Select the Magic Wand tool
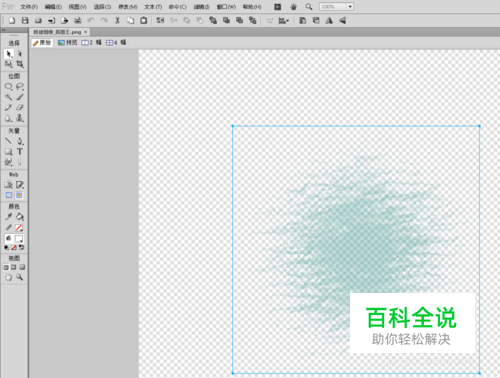This screenshot has width=500, height=378. pos(9,97)
